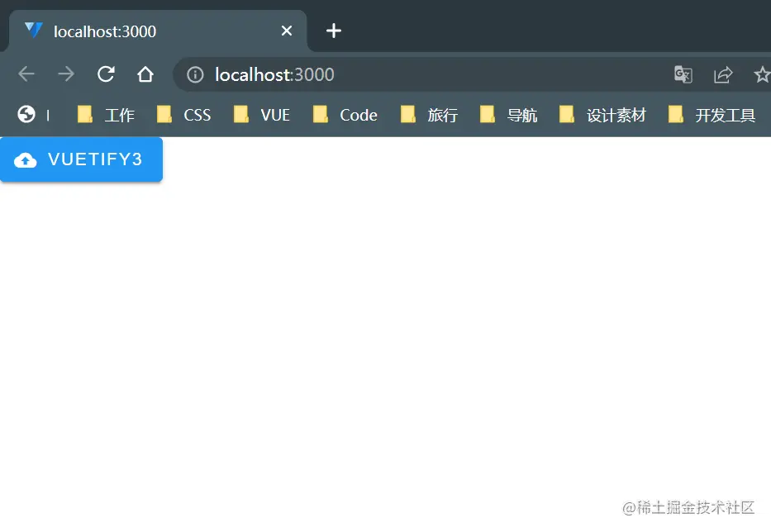Open the 开发工具 bookmarks folder
The width and height of the screenshot is (771, 532).
[721, 115]
